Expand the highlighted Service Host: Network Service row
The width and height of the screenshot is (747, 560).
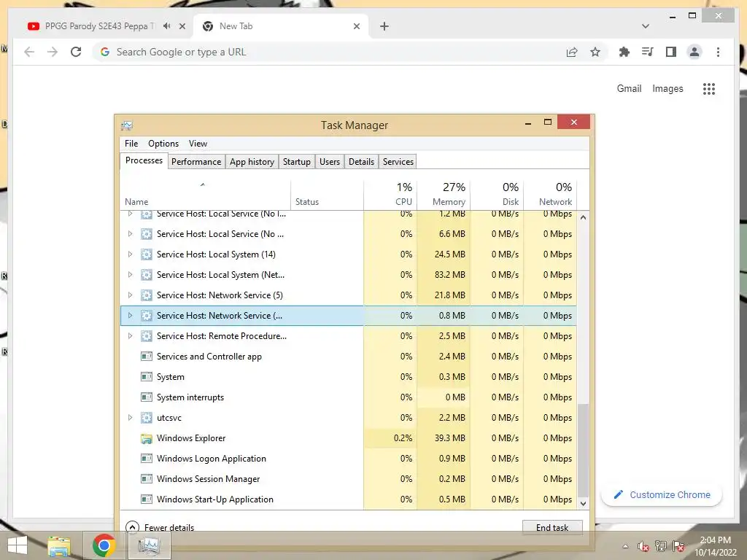130,316
